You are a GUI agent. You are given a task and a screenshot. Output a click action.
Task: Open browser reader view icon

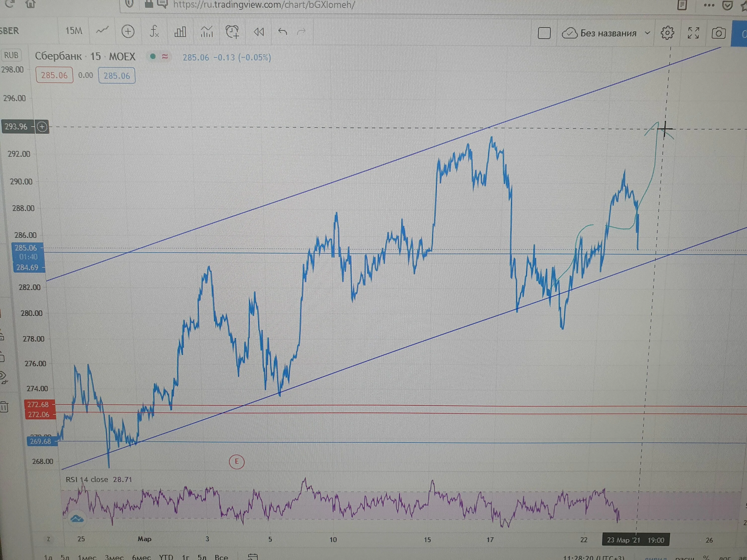pyautogui.click(x=682, y=5)
